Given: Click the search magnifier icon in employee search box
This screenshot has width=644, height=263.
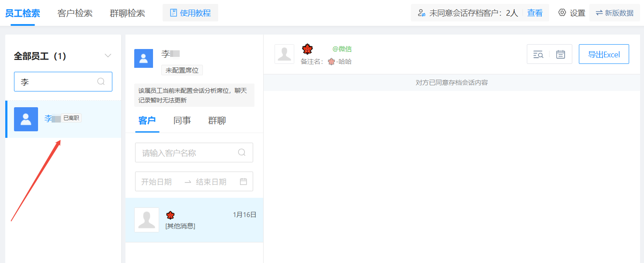Looking at the screenshot, I should tap(101, 81).
